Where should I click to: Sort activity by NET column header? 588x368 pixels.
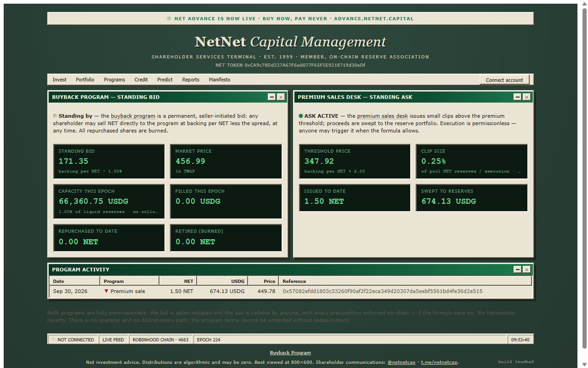coord(178,281)
